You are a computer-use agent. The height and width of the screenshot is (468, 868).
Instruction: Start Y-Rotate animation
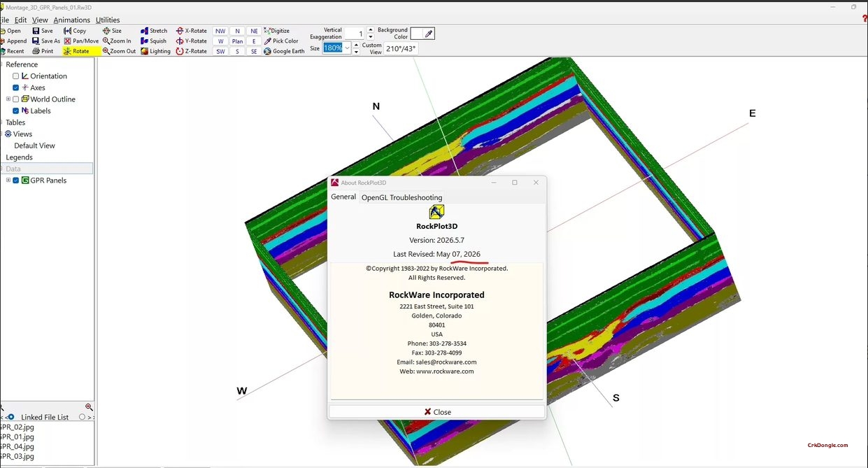(192, 41)
